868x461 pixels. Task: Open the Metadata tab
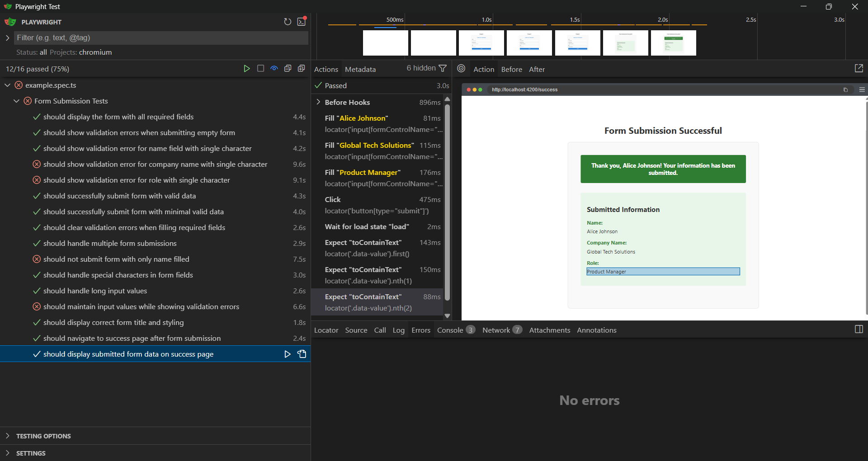360,69
